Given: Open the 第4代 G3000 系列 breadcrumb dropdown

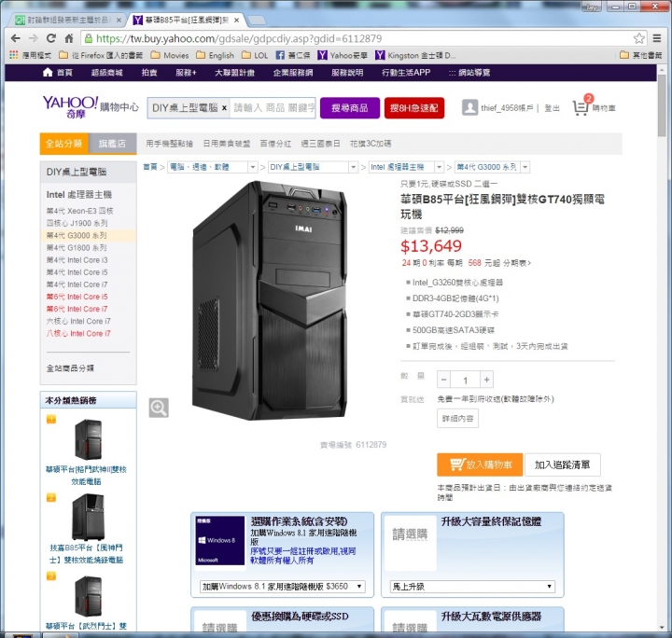Looking at the screenshot, I should tap(525, 167).
